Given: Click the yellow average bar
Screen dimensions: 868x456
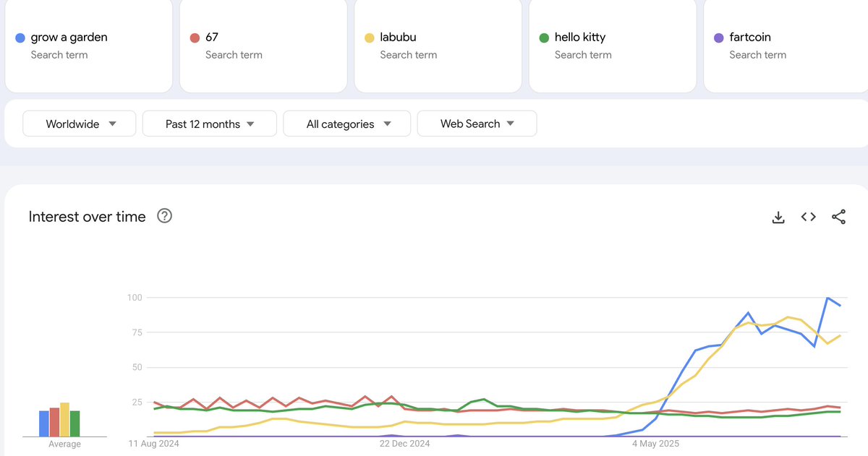Looking at the screenshot, I should (x=64, y=419).
